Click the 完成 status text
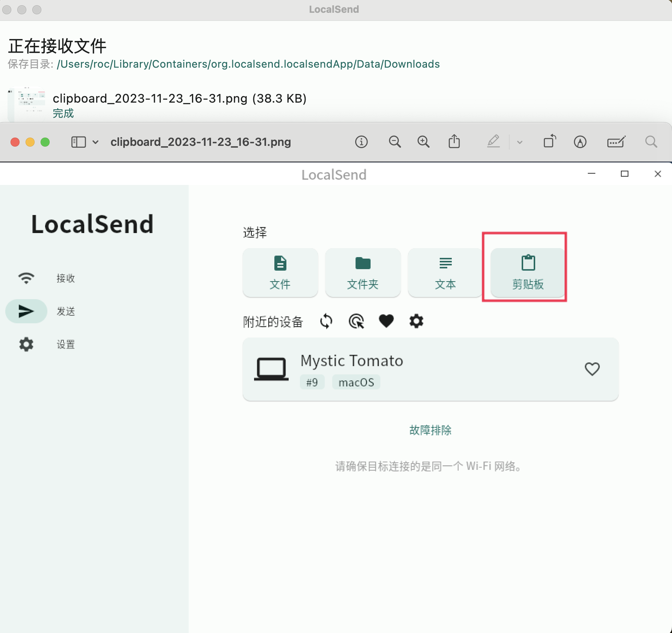 pyautogui.click(x=63, y=113)
